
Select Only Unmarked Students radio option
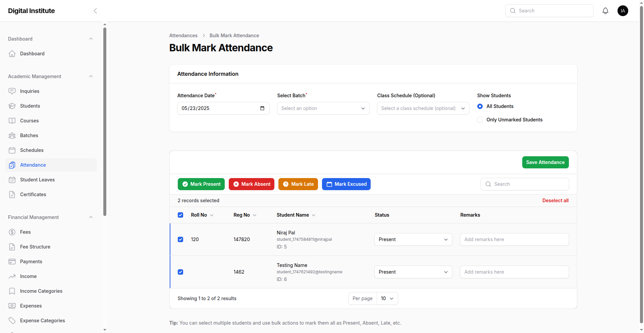[480, 120]
